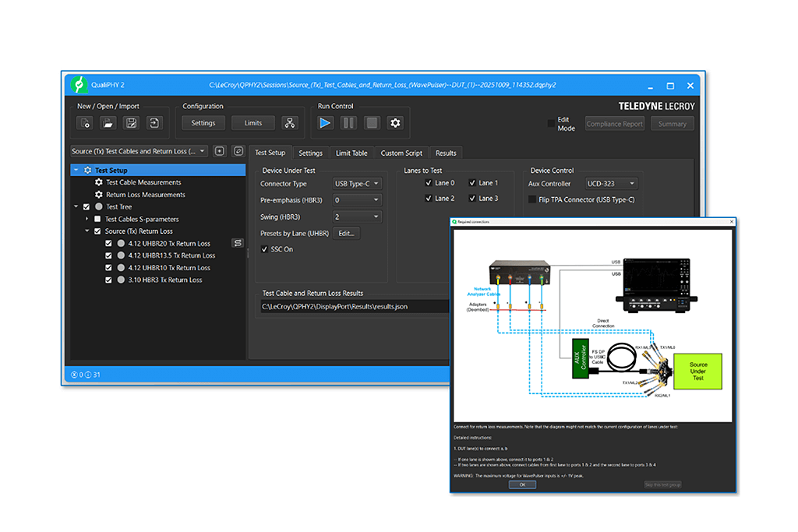Screen dimensions: 798x532
Task: Click Edit... for Presets by Lane
Action: click(346, 234)
